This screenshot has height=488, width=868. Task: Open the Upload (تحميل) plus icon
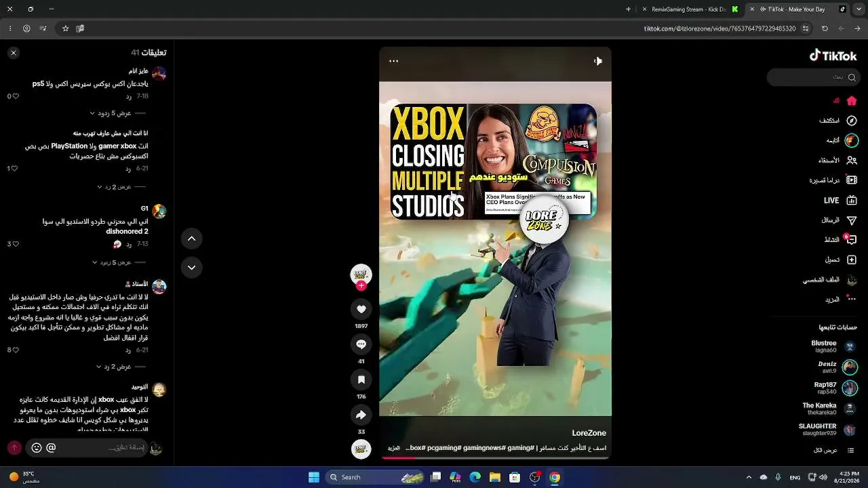(x=852, y=260)
